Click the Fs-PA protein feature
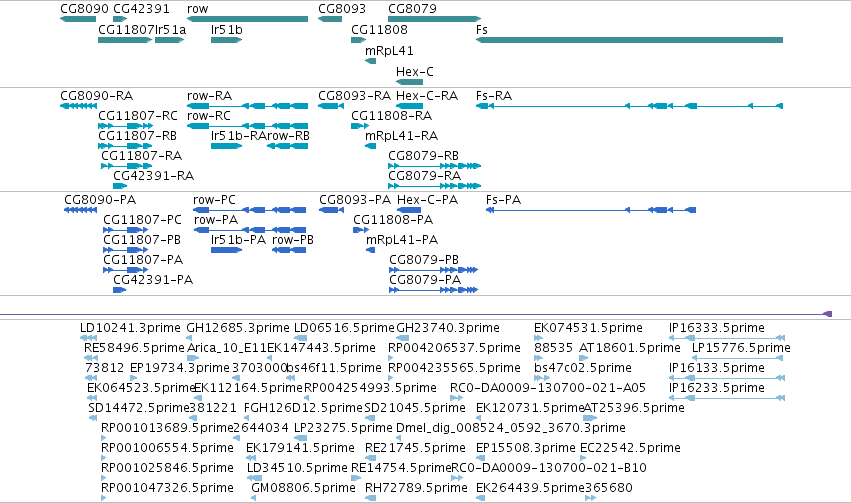Image resolution: width=851 pixels, height=503 pixels. [x=590, y=210]
